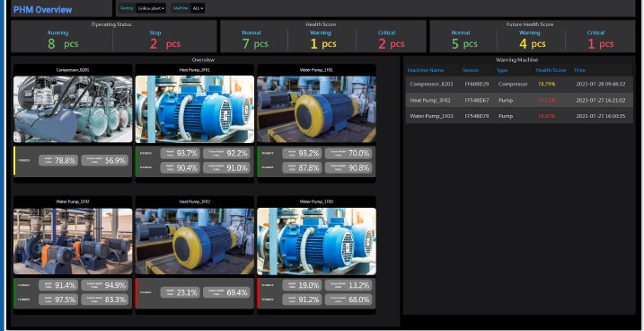Select the Heat Pump_3F02 warning table row
Image resolution: width=644 pixels, height=331 pixels.
[x=519, y=100]
